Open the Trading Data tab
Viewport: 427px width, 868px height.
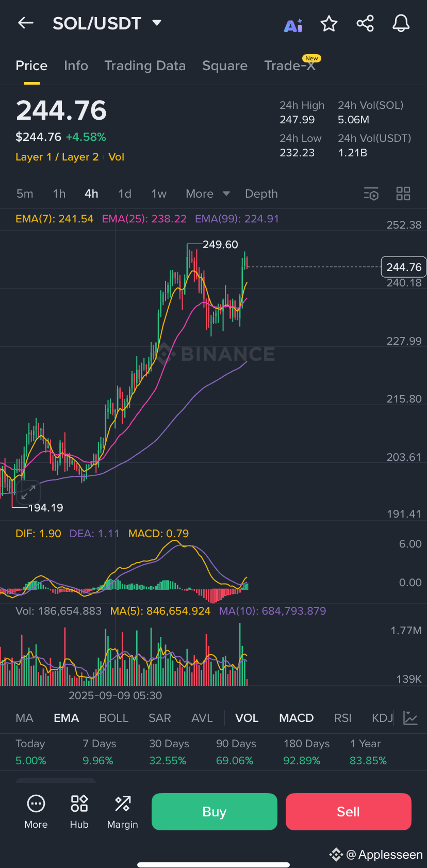145,66
